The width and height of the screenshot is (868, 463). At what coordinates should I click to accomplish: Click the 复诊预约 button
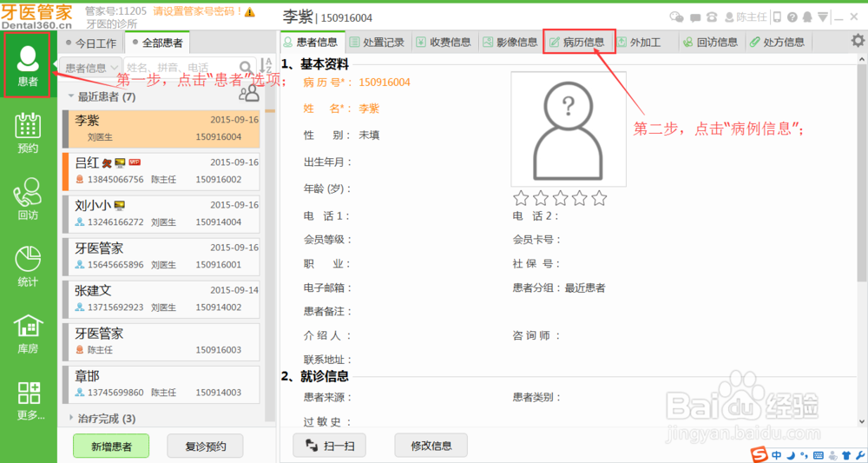pos(206,446)
